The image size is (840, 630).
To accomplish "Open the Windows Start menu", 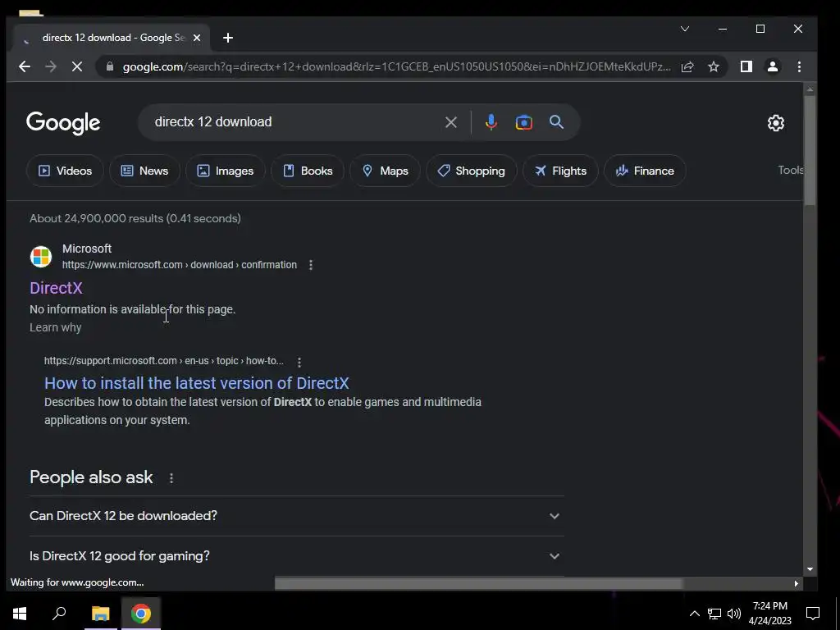I will [20, 614].
